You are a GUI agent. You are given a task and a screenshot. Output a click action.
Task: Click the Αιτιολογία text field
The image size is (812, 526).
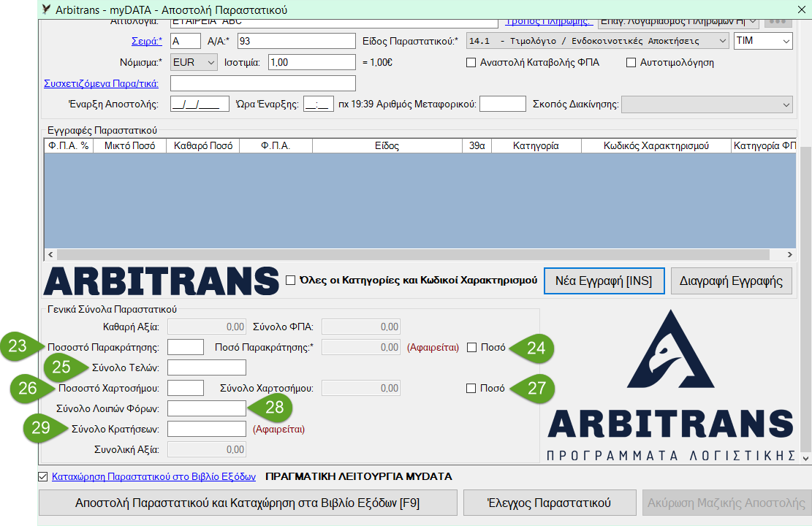coord(334,23)
